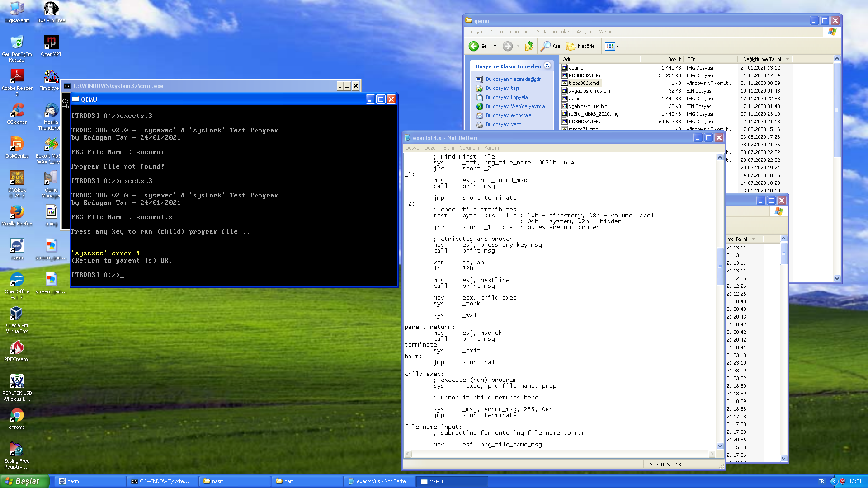The image size is (868, 488).
Task: Launch chrome from the desktop
Action: coord(17,419)
